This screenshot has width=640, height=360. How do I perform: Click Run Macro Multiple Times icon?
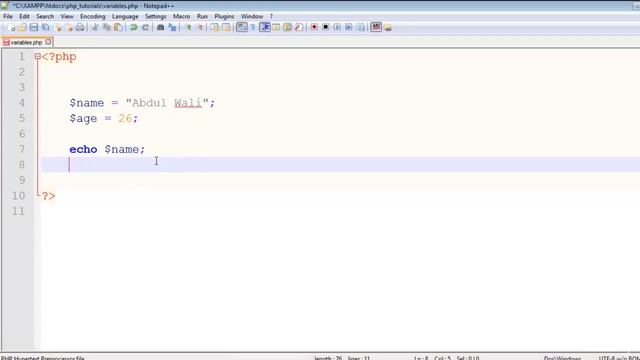click(348, 27)
